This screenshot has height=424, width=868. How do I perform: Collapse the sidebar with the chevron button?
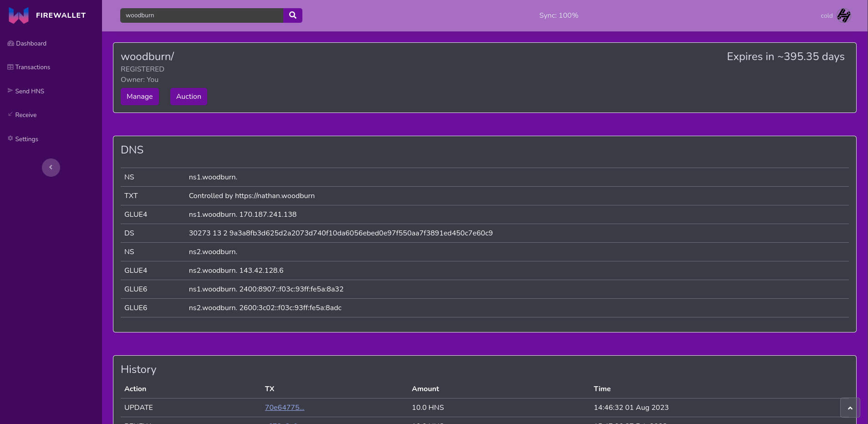point(51,167)
